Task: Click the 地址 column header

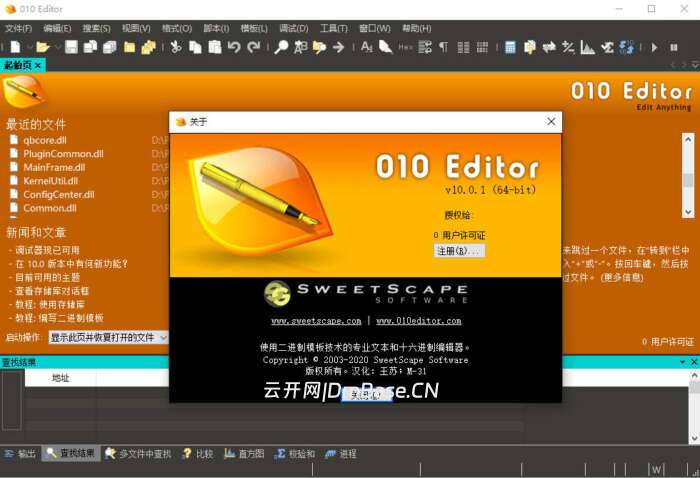Action: click(x=61, y=378)
